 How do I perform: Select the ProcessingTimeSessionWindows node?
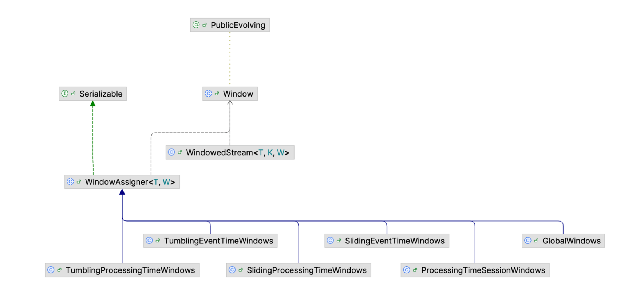[475, 270]
